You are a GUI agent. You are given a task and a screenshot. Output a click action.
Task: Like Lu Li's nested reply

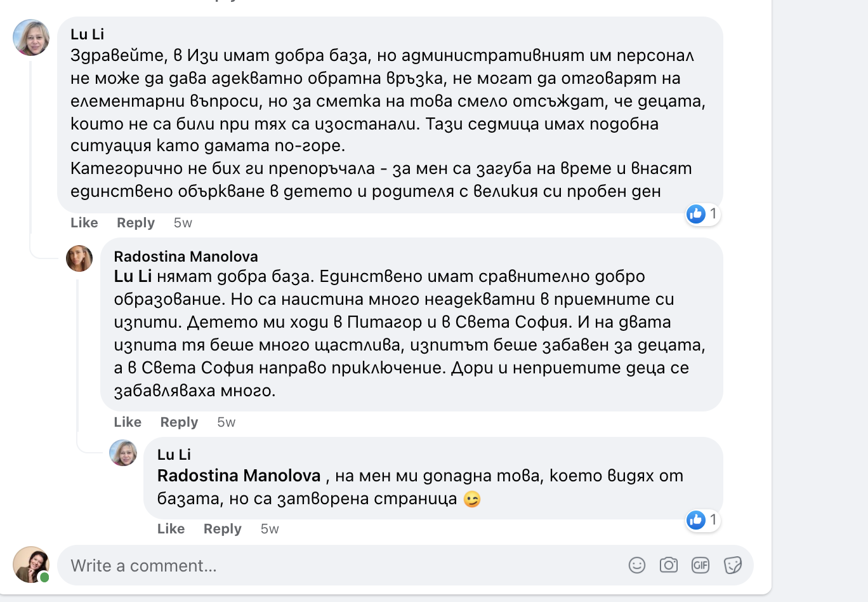pyautogui.click(x=171, y=529)
